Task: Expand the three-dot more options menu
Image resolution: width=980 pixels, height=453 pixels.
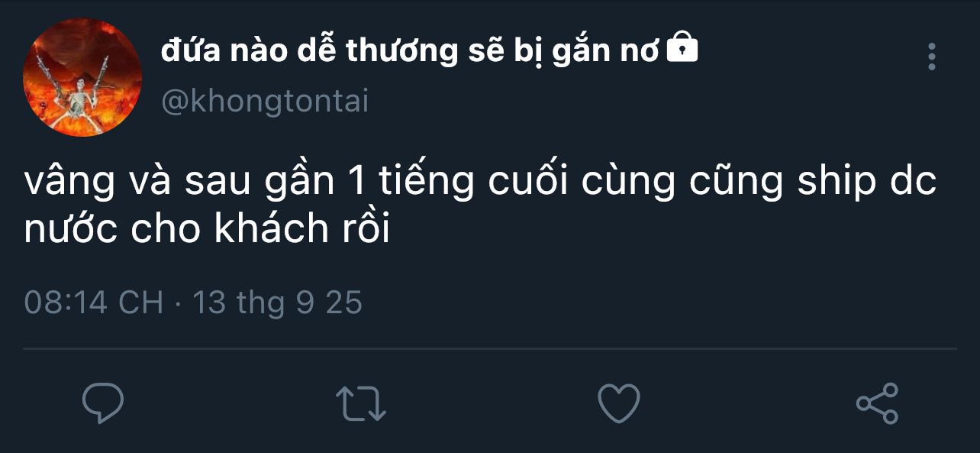Action: point(931,57)
